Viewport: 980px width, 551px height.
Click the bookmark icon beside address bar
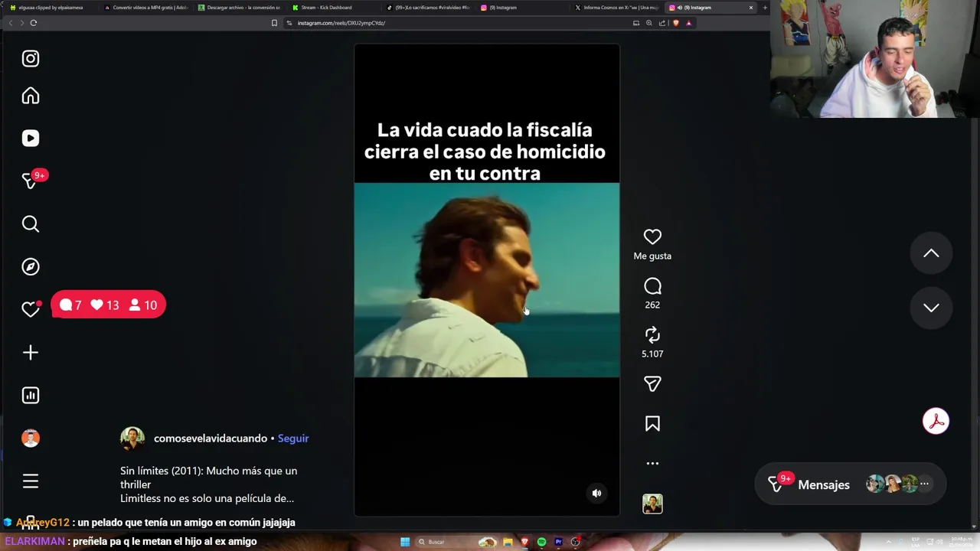tap(274, 23)
